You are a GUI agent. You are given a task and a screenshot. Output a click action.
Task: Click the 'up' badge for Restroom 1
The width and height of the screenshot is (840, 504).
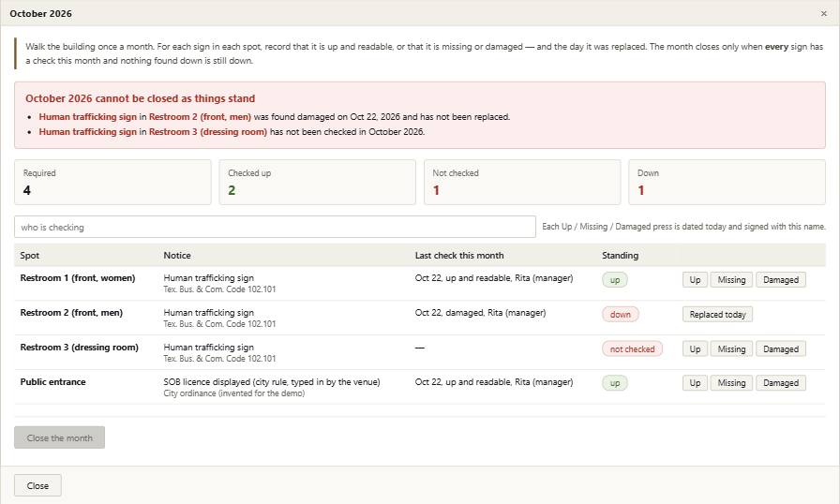coord(614,280)
